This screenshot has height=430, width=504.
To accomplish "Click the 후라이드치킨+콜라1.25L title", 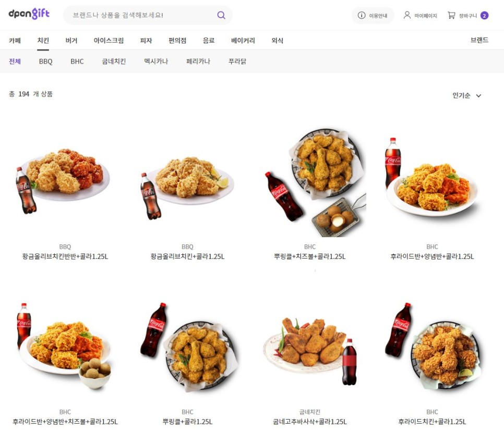I will [432, 422].
